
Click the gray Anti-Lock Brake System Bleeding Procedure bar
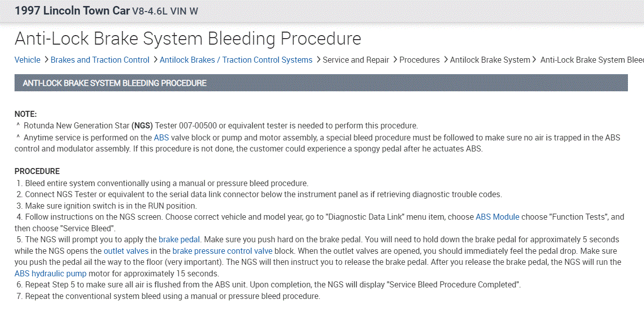pos(321,83)
